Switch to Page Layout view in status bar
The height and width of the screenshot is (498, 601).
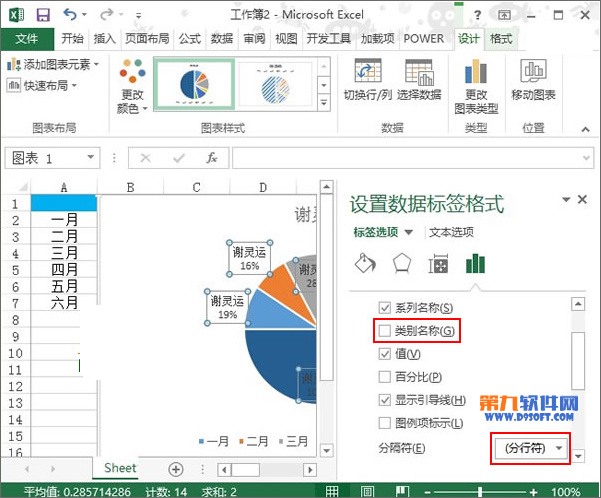[367, 491]
